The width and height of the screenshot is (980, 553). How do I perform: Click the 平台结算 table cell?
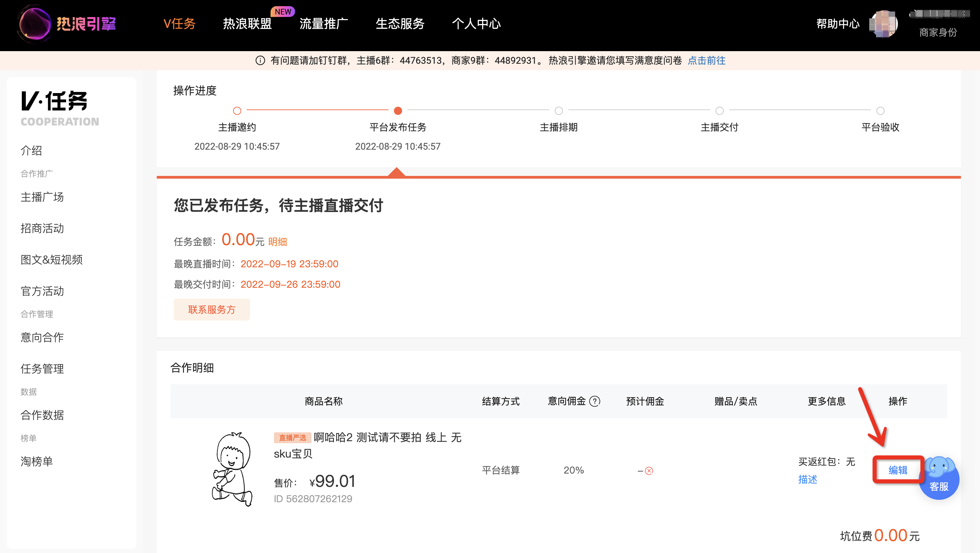[x=501, y=470]
